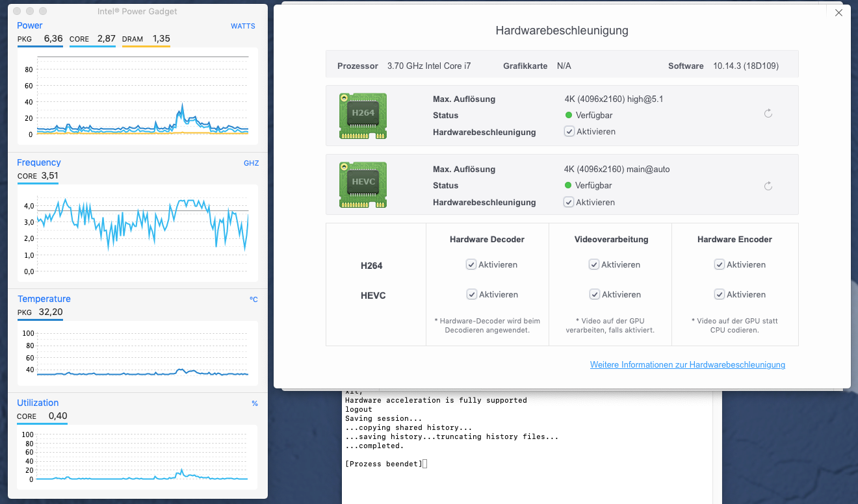Image resolution: width=858 pixels, height=504 pixels.
Task: Disable HEVC Hardware Decoder checkbox
Action: [x=472, y=294]
